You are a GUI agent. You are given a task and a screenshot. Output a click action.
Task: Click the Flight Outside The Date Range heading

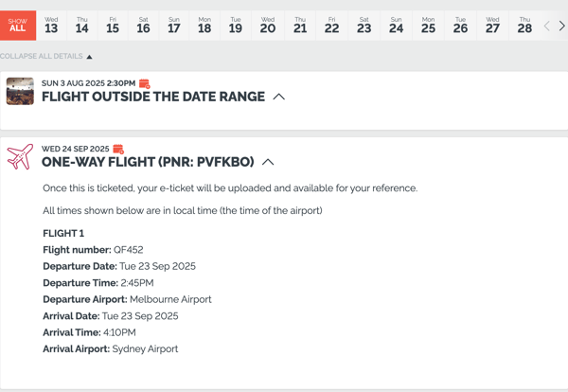153,97
